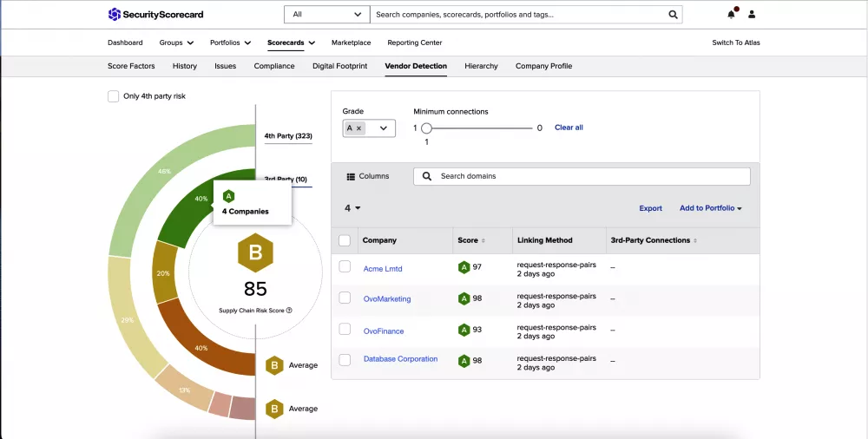Click the help icon beside Supply Chain Risk Score

tap(289, 311)
